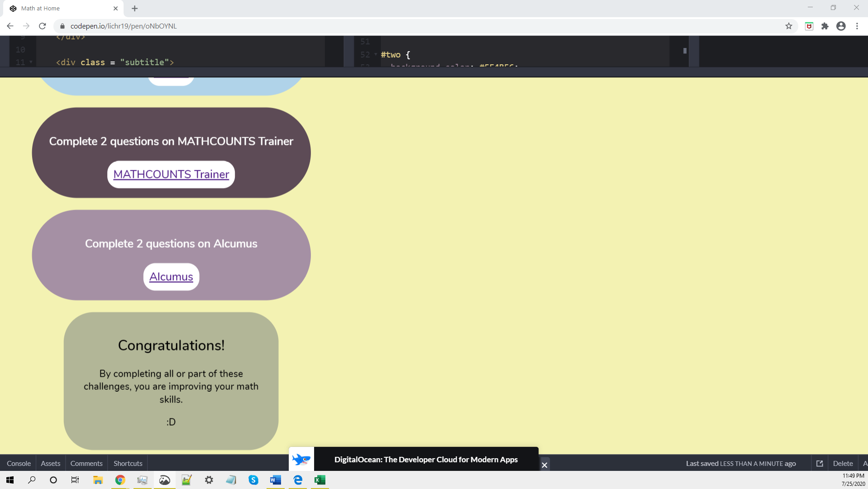This screenshot has height=489, width=868.
Task: Open Windows Settings from the taskbar
Action: (x=209, y=480)
